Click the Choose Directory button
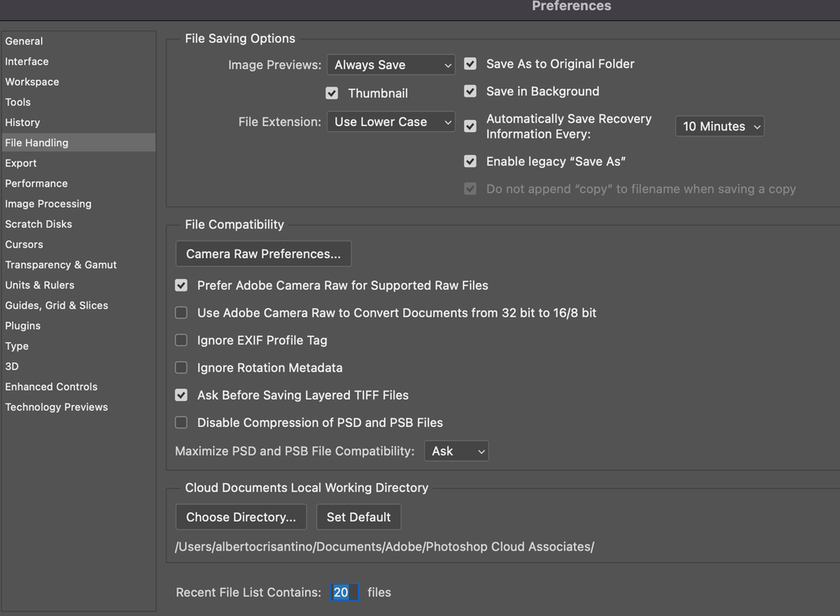 (x=241, y=517)
